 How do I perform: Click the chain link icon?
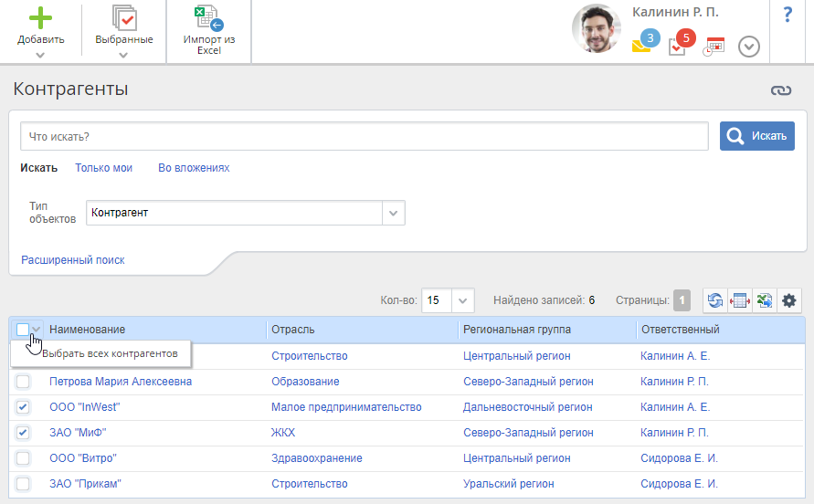tap(779, 90)
